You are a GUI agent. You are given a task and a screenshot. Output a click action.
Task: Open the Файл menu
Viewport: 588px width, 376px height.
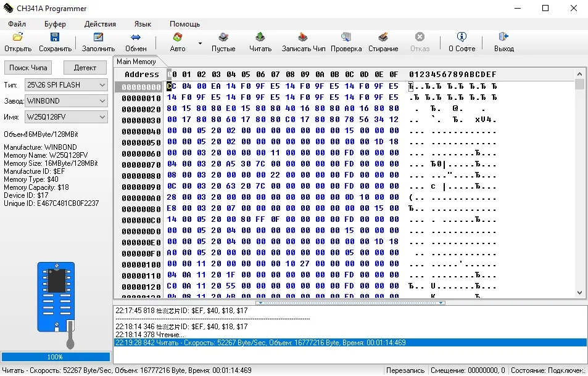(x=17, y=24)
